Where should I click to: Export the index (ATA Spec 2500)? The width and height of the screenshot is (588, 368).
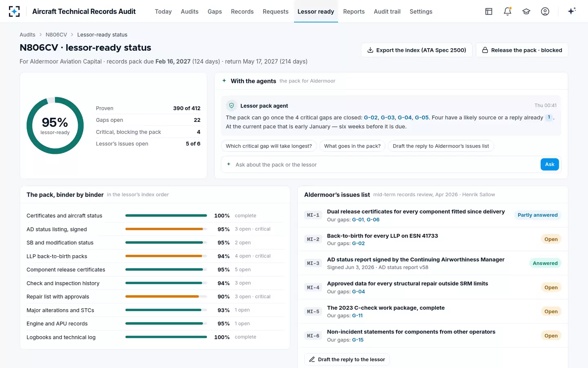pos(416,50)
